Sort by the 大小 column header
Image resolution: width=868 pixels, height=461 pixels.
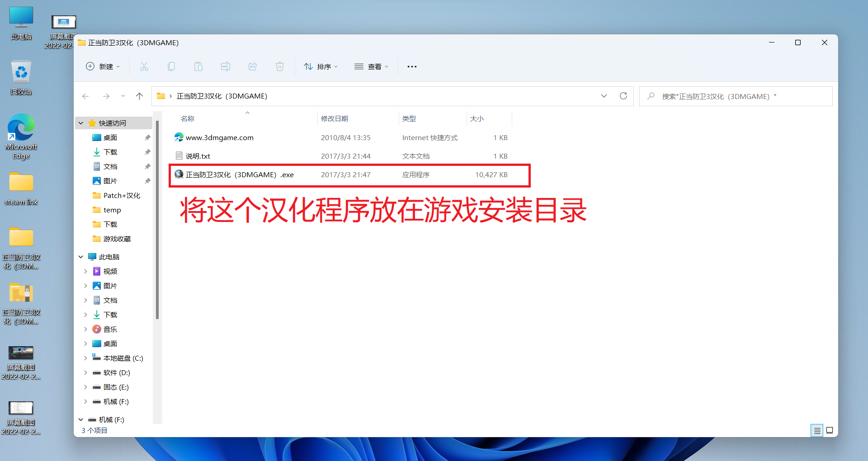477,118
